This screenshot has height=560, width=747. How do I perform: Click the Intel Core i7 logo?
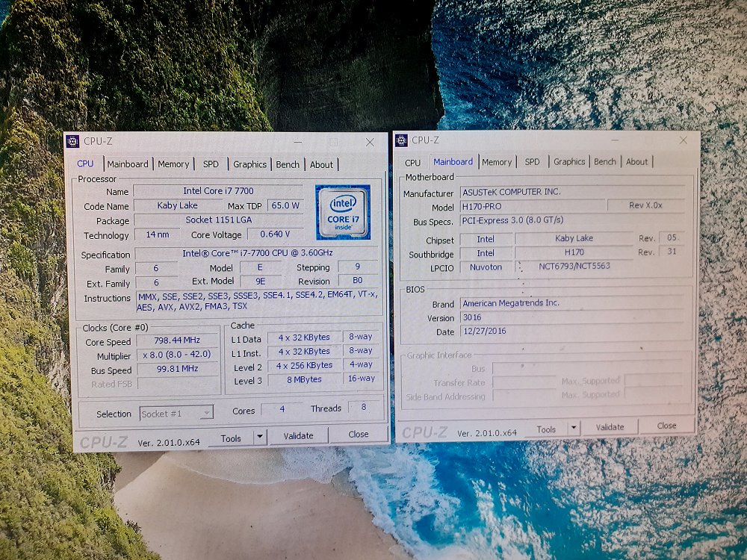(343, 211)
